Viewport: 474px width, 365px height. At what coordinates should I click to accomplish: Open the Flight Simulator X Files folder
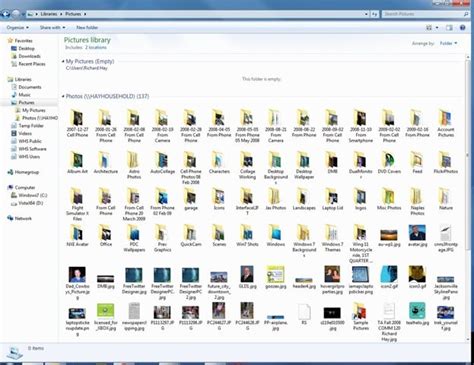77,204
